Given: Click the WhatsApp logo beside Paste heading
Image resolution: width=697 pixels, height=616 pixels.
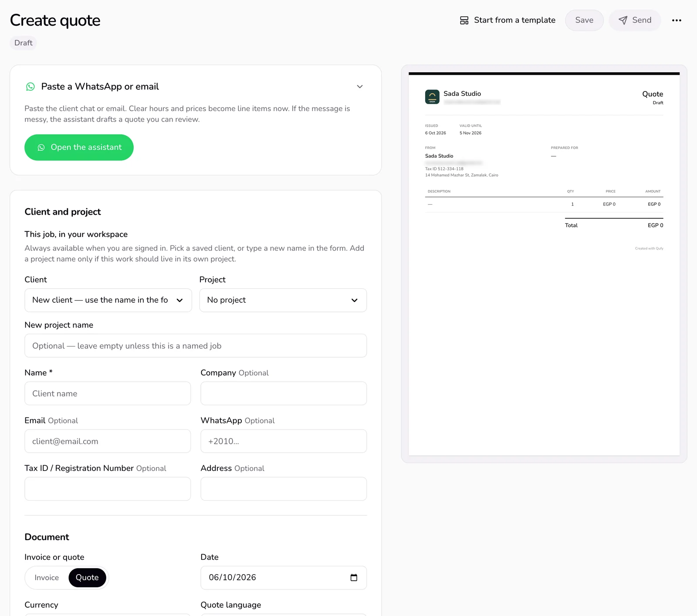Looking at the screenshot, I should pyautogui.click(x=30, y=87).
